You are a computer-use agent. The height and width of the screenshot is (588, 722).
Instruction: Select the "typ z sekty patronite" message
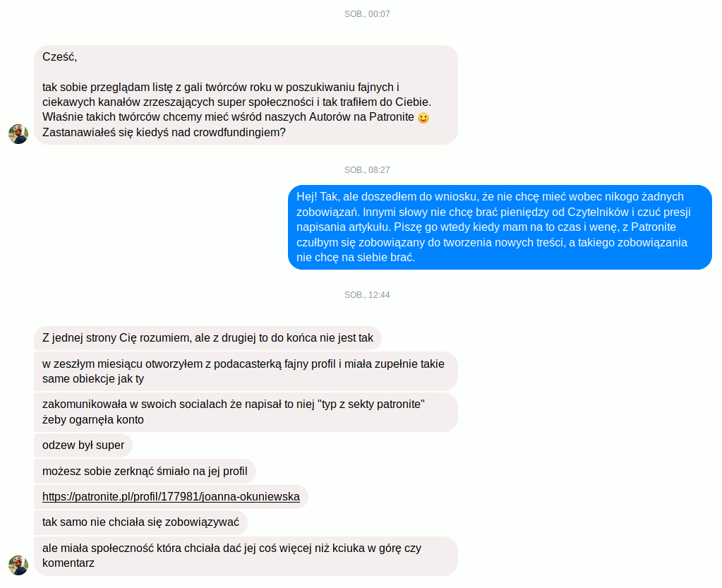point(246,412)
